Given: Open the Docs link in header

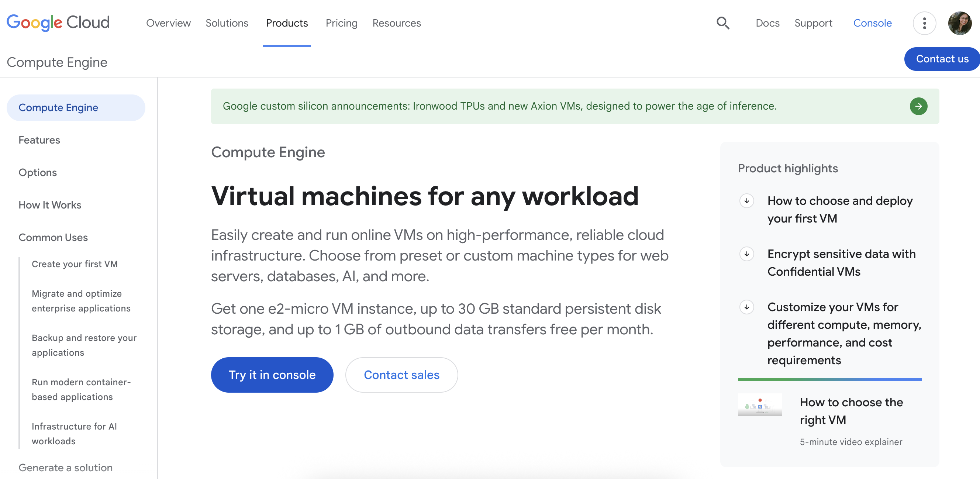Looking at the screenshot, I should click(767, 23).
